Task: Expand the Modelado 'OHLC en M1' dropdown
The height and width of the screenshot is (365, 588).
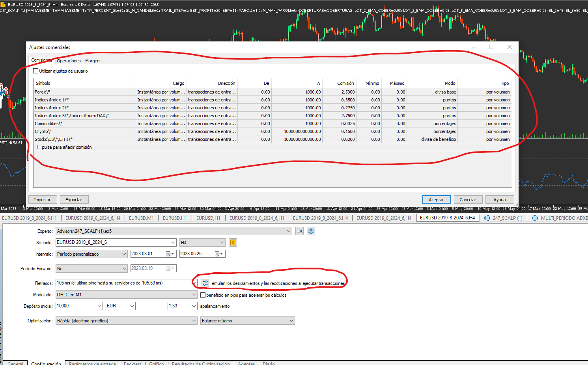Action: [126, 295]
